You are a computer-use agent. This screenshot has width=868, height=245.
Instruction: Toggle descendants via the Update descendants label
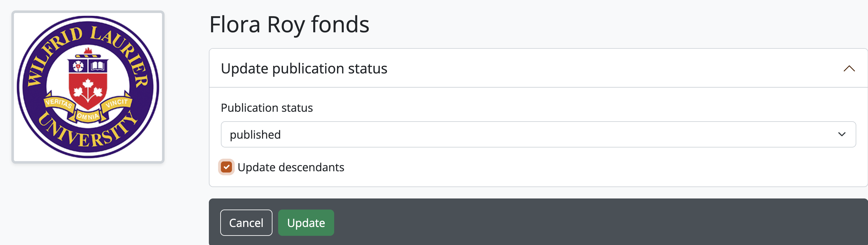coord(290,167)
